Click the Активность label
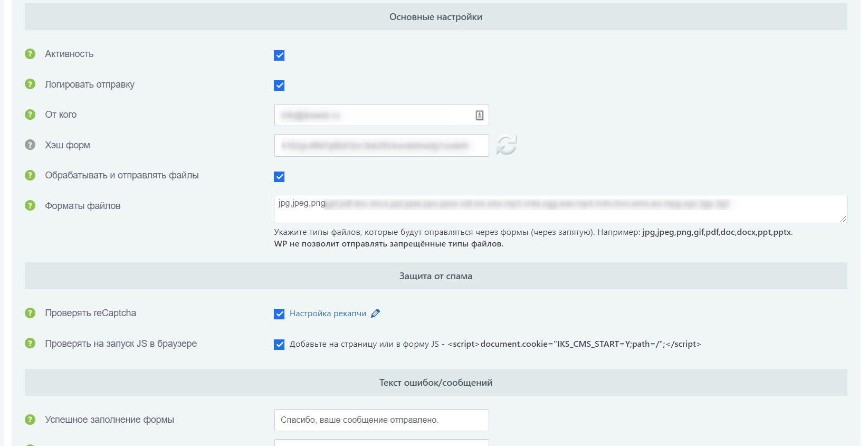Image resolution: width=868 pixels, height=446 pixels. click(69, 54)
